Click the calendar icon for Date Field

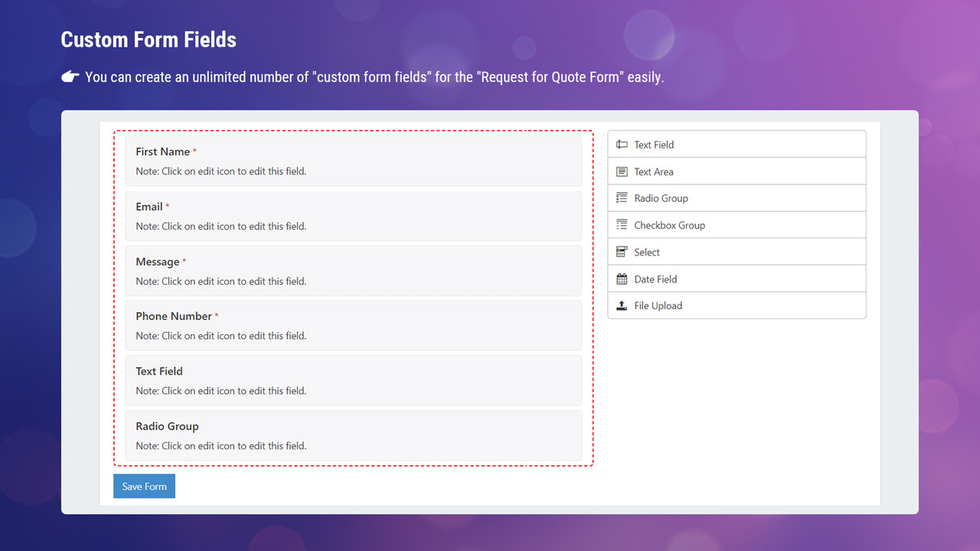click(621, 278)
